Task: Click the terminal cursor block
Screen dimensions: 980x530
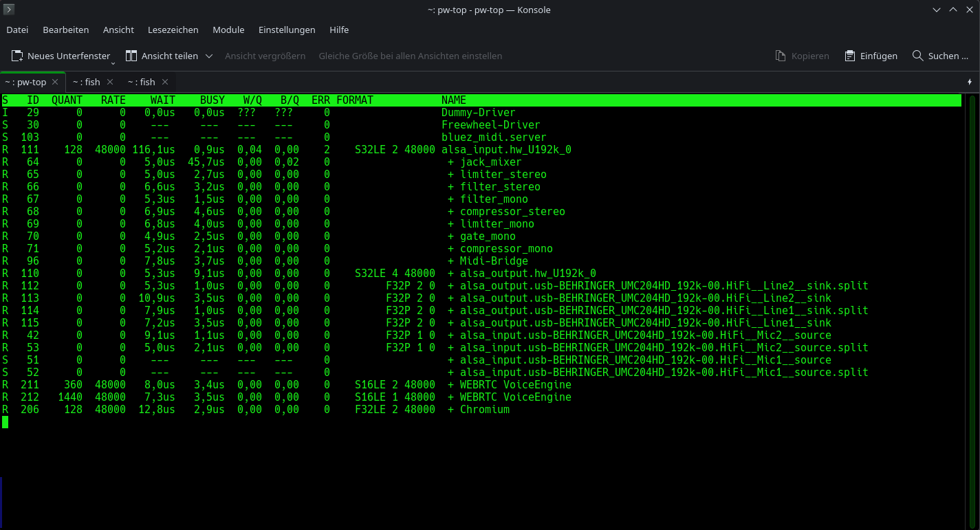Action: [x=6, y=422]
